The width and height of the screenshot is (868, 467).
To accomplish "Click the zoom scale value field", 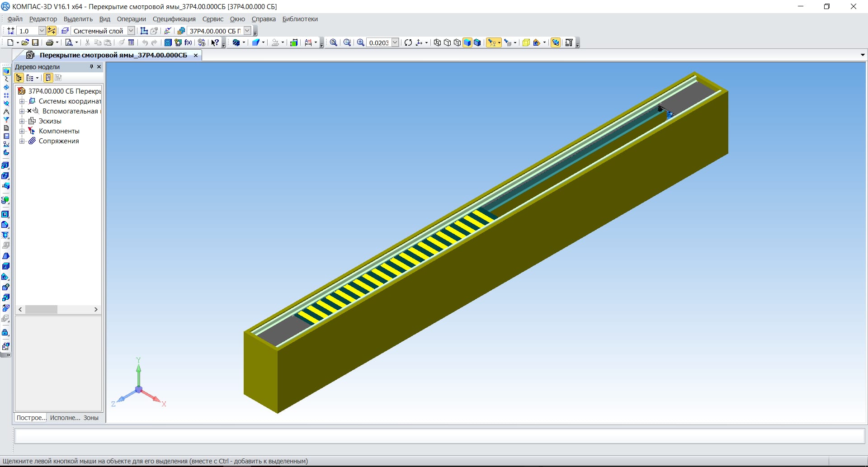I will tap(378, 42).
